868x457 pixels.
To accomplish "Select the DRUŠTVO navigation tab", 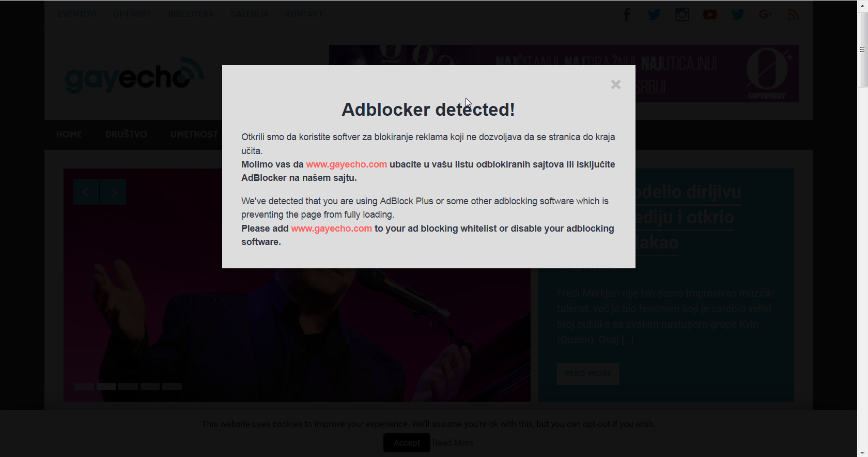I will point(126,134).
